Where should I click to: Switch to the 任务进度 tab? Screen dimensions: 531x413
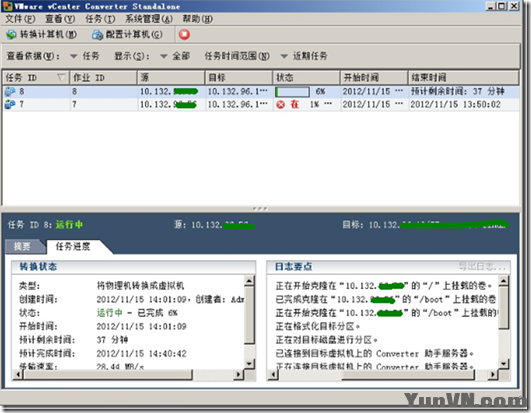tap(73, 246)
